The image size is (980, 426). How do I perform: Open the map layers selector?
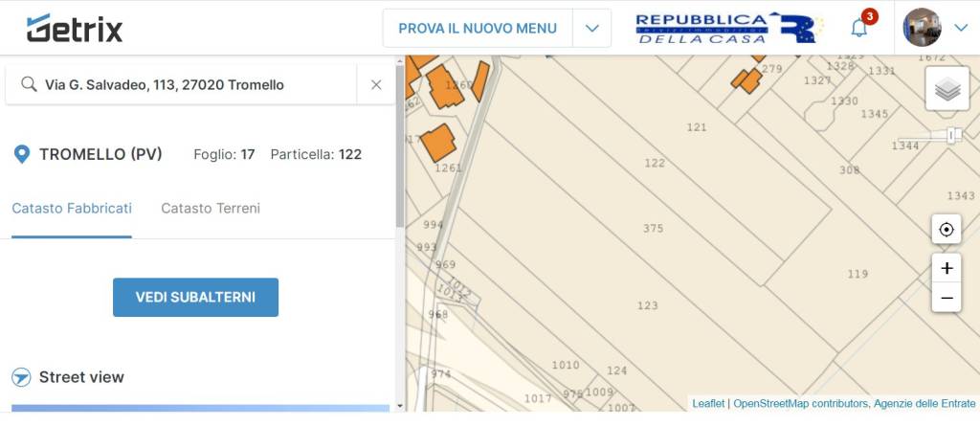click(947, 89)
